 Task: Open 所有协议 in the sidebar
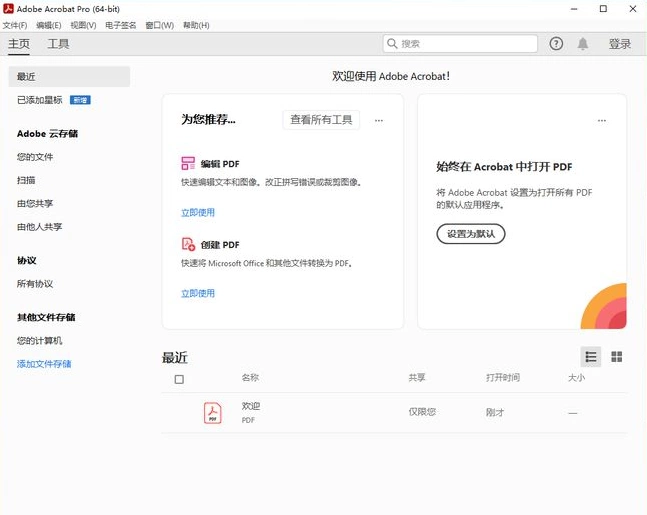coord(35,283)
